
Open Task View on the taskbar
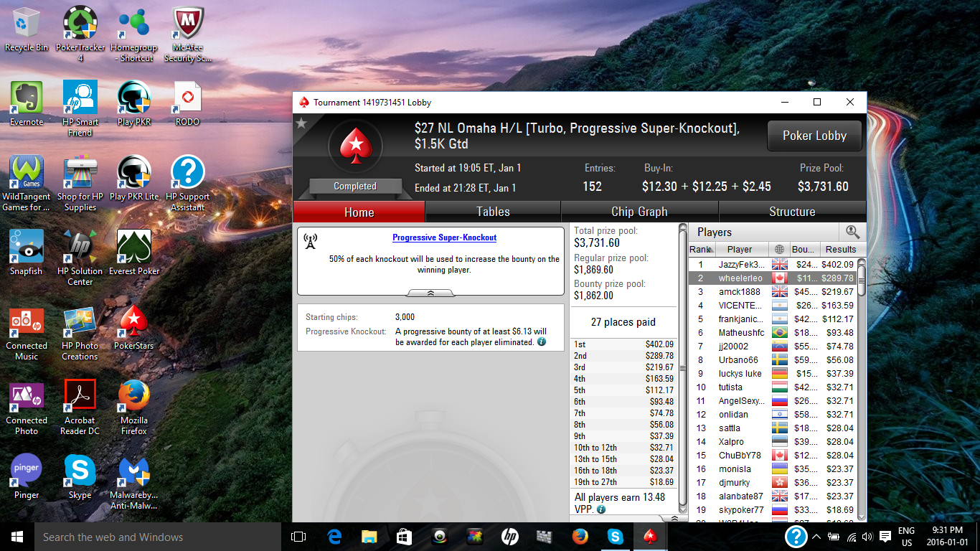click(298, 537)
